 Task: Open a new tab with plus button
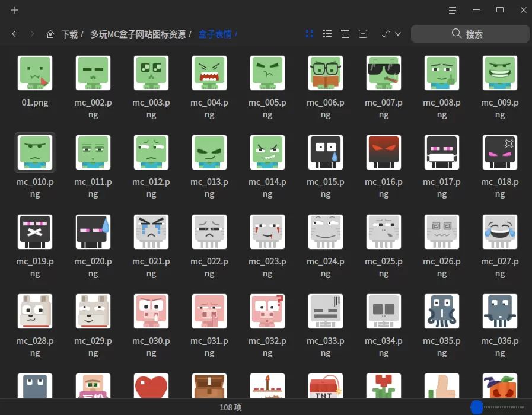tap(14, 10)
